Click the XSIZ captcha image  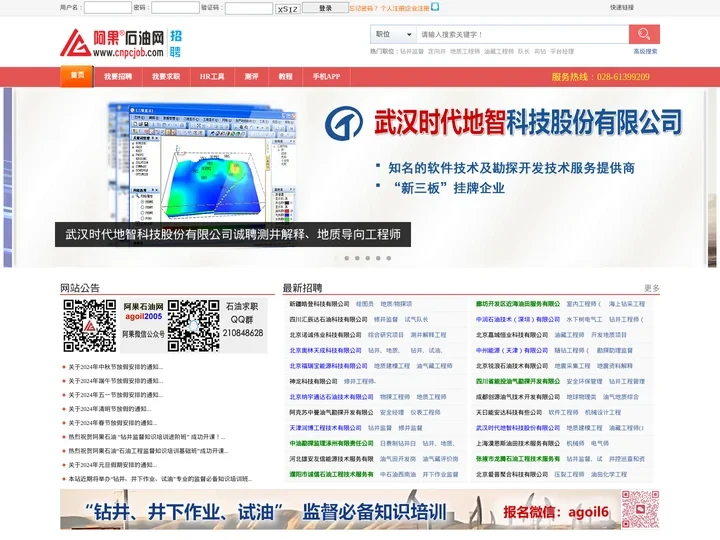point(288,9)
